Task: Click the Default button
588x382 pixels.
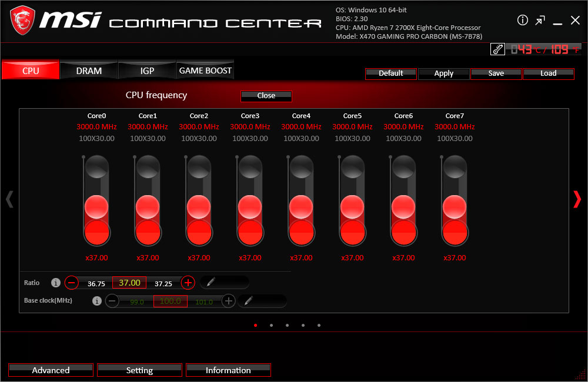Action: click(391, 73)
